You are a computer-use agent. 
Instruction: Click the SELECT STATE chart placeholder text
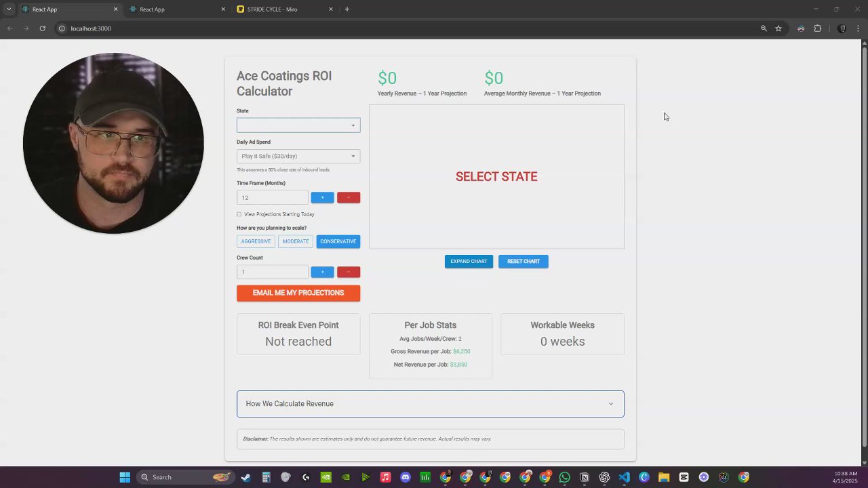496,177
